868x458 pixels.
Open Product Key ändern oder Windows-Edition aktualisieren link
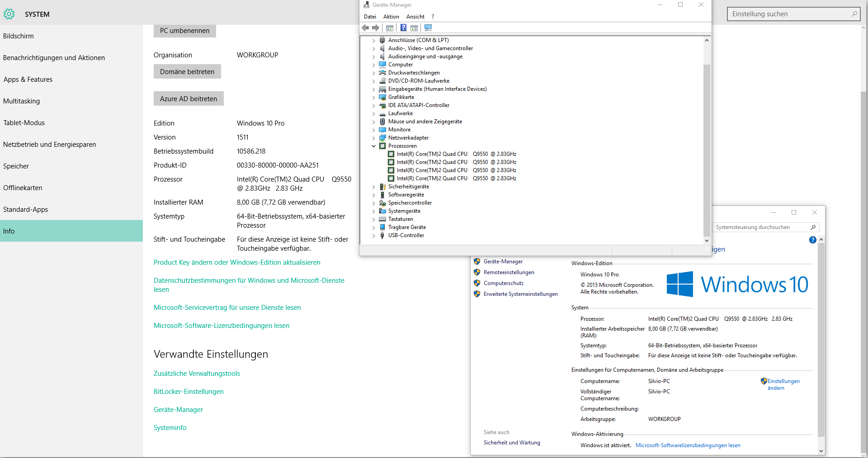[237, 262]
